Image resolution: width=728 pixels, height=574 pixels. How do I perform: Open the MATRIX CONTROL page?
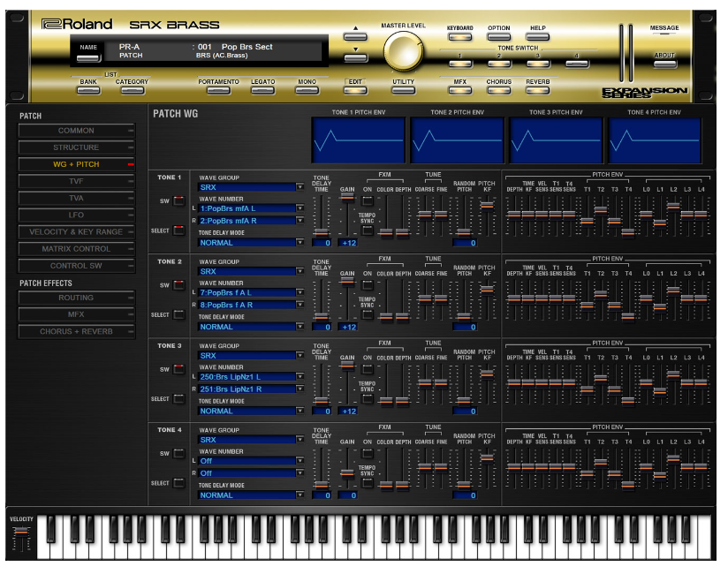(77, 249)
